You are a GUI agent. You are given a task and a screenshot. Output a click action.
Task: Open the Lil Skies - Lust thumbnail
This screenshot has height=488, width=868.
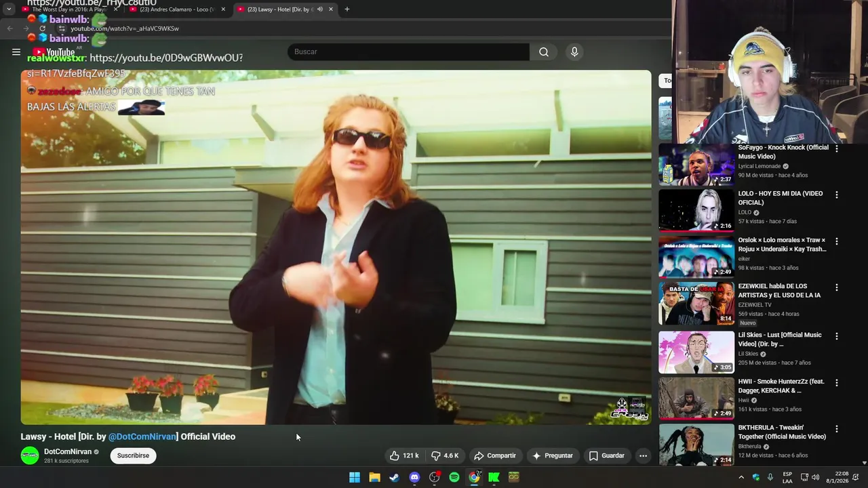(x=696, y=352)
